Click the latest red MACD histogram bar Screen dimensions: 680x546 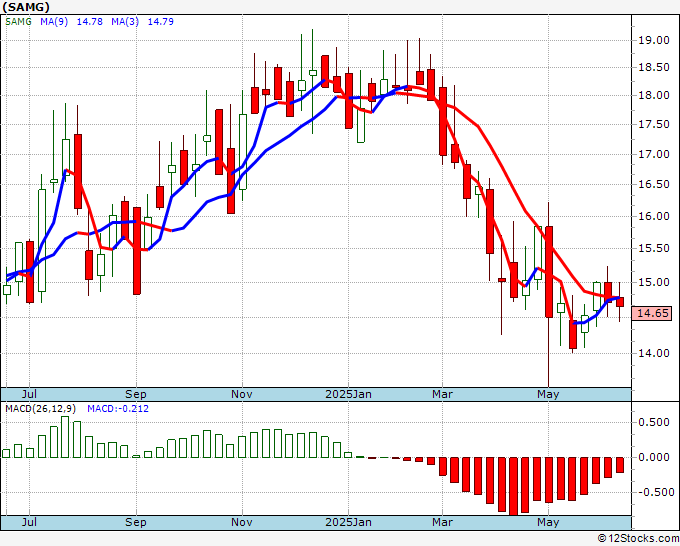620,465
